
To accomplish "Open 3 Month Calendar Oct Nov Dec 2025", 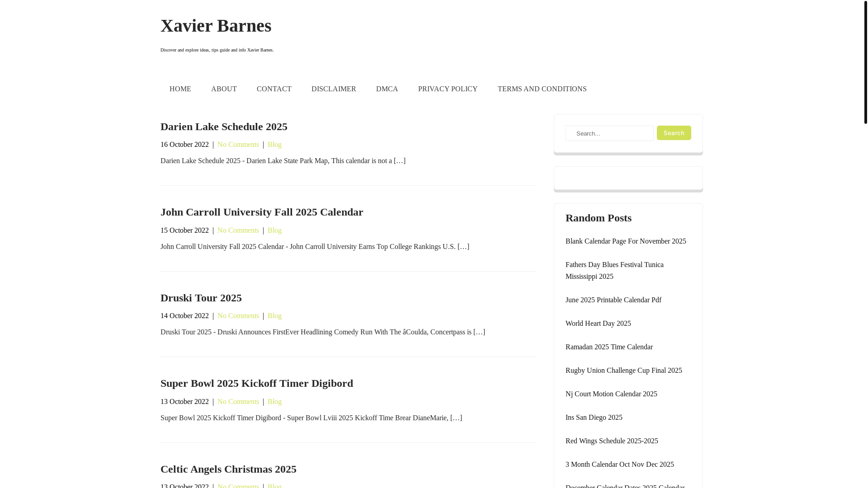I will click(x=620, y=465).
